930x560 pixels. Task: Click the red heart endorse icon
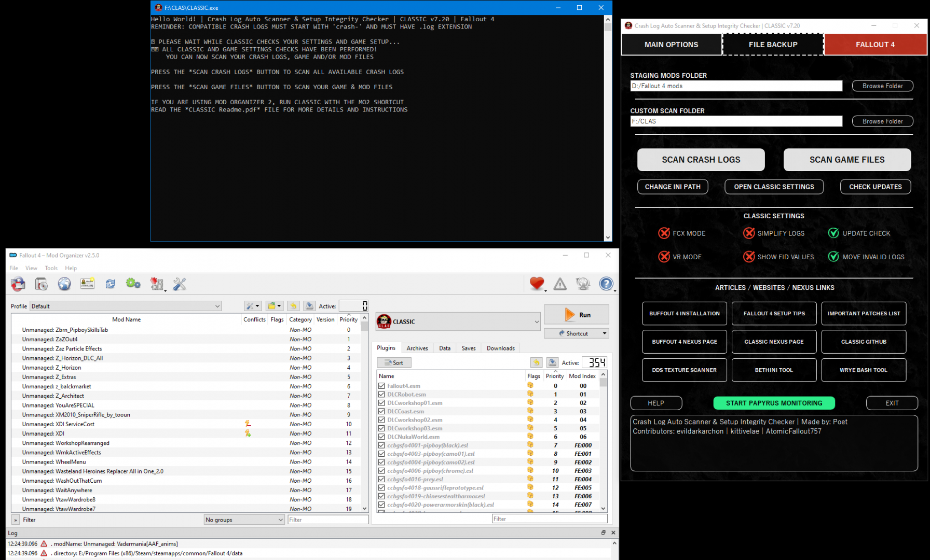[537, 284]
